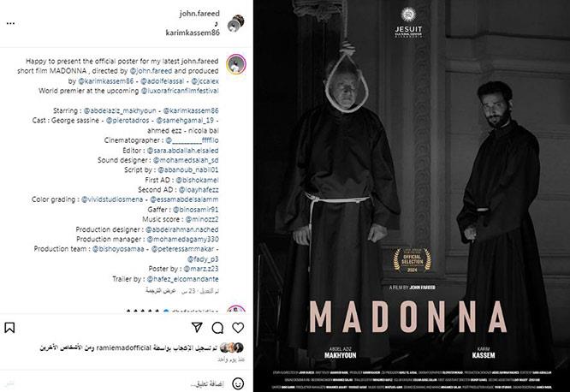Open karimkassem86 profile in header

click(193, 33)
